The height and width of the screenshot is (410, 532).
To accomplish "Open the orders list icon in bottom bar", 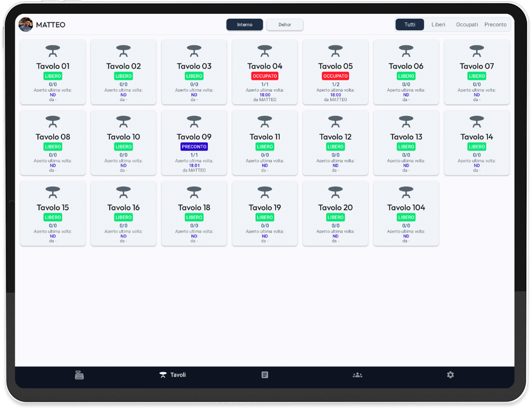I will click(x=264, y=375).
